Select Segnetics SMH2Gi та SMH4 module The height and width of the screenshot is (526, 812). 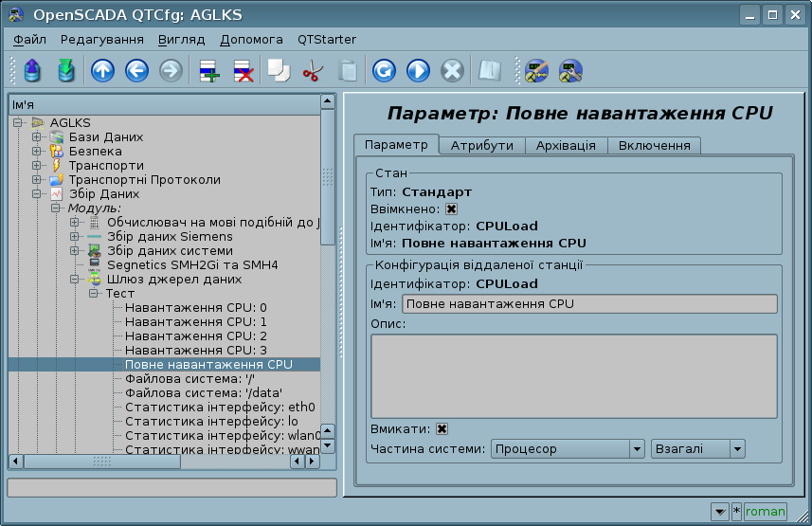pos(192,264)
